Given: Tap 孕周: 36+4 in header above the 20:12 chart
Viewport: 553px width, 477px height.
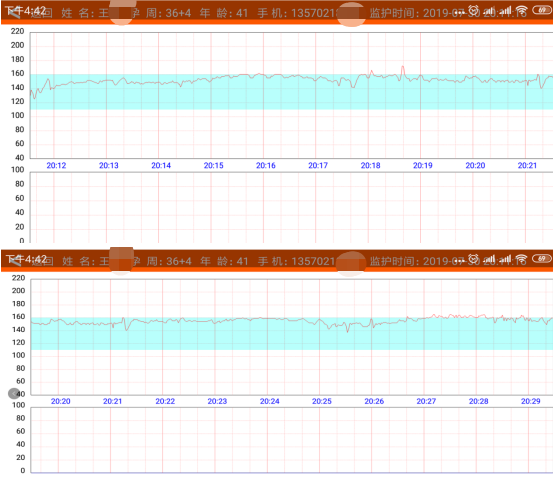Looking at the screenshot, I should [x=161, y=13].
